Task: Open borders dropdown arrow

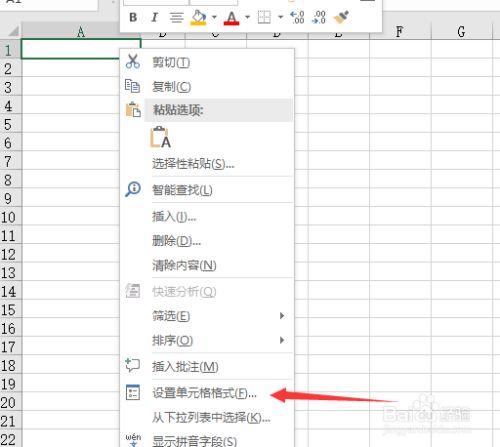Action: point(280,17)
